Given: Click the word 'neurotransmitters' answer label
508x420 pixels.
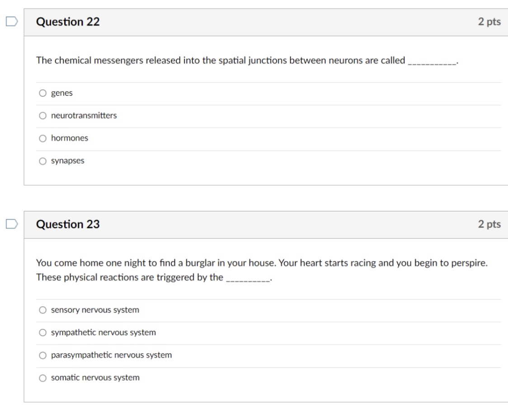Looking at the screenshot, I should click(84, 116).
